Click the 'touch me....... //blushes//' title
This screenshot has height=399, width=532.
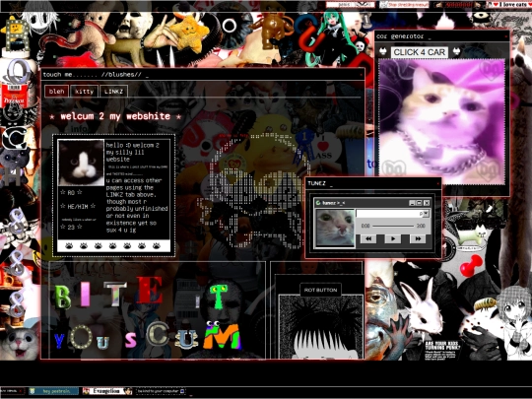[x=92, y=75]
